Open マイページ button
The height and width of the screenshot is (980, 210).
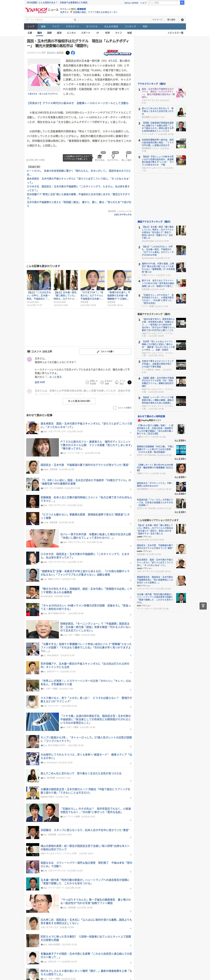[157, 20]
